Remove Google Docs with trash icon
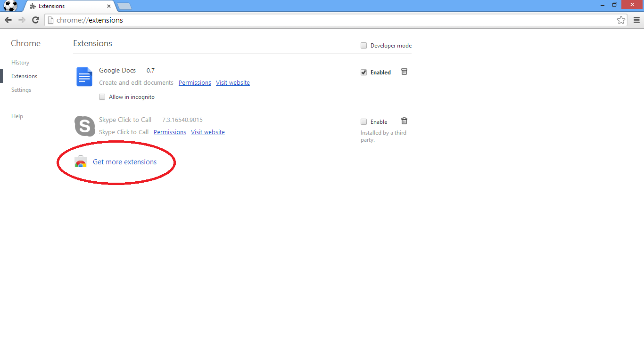 click(x=404, y=72)
